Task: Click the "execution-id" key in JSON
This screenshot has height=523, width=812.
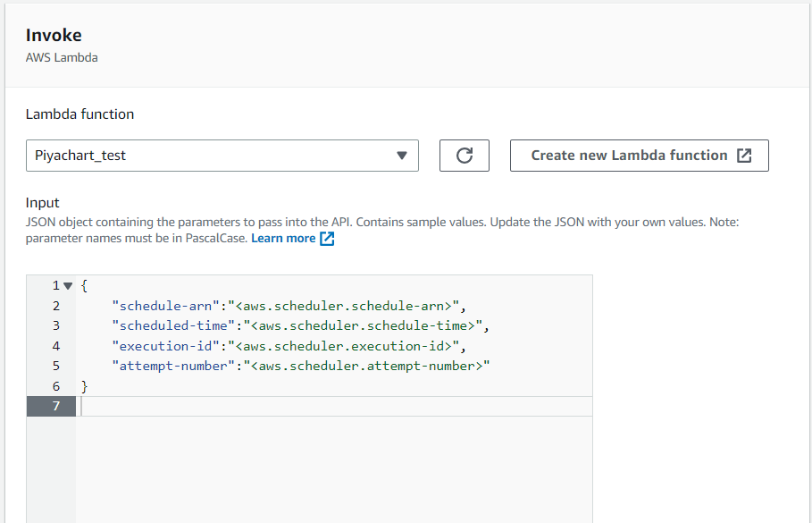Action: pos(170,346)
